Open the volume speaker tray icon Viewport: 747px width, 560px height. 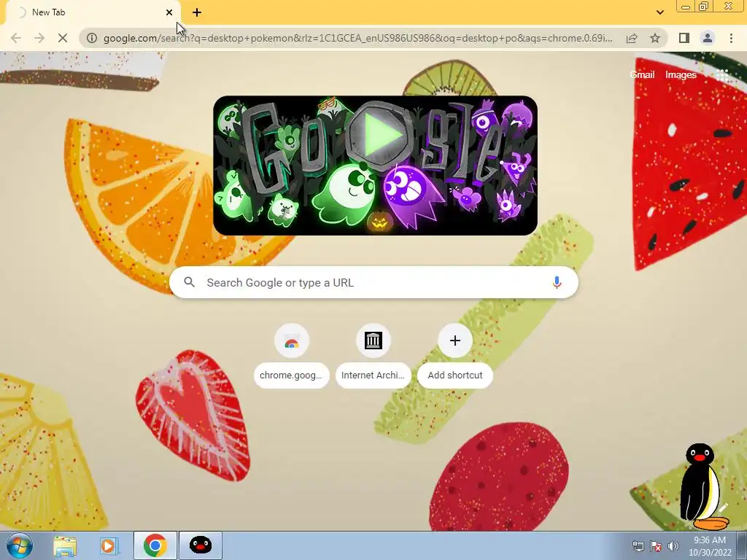(673, 547)
